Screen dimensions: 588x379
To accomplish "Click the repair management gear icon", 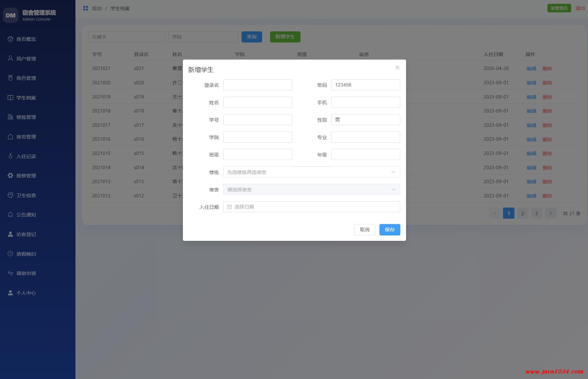I will click(x=10, y=176).
